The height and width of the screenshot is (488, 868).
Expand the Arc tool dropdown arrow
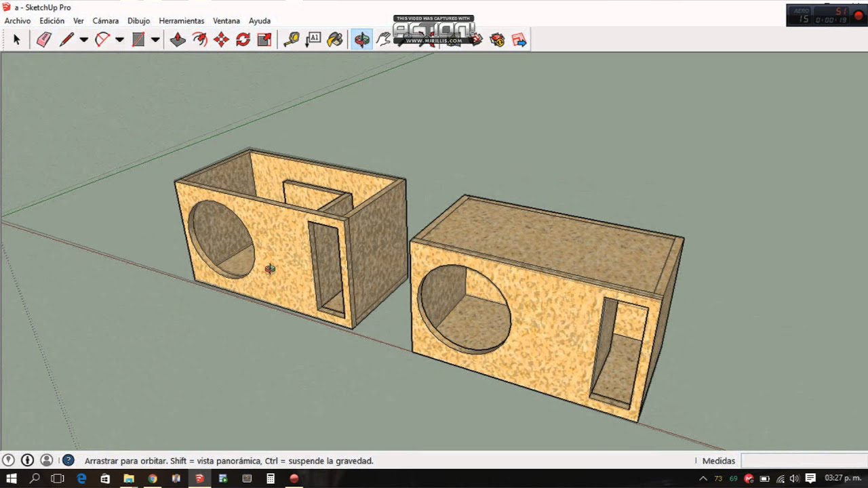(x=119, y=40)
